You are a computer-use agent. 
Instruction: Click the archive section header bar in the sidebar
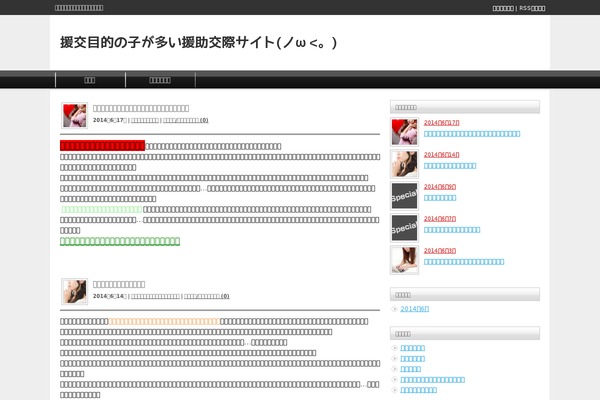(x=465, y=294)
